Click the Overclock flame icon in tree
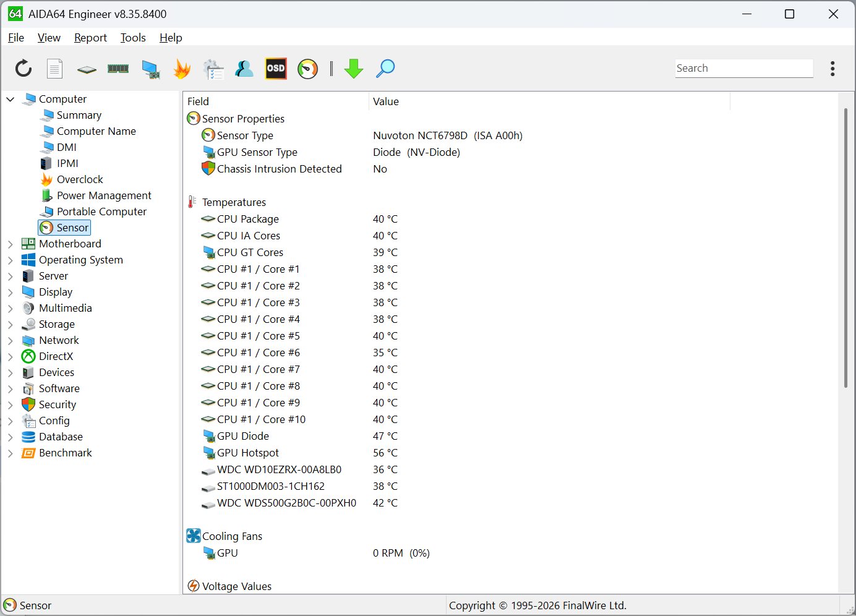The image size is (856, 616). click(x=46, y=179)
